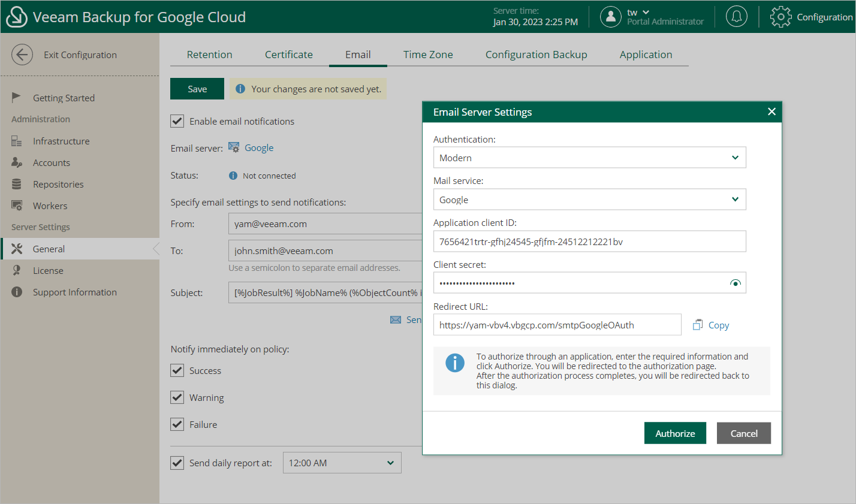Open the Mail service dropdown
Screen dimensions: 856x504
[x=589, y=200]
